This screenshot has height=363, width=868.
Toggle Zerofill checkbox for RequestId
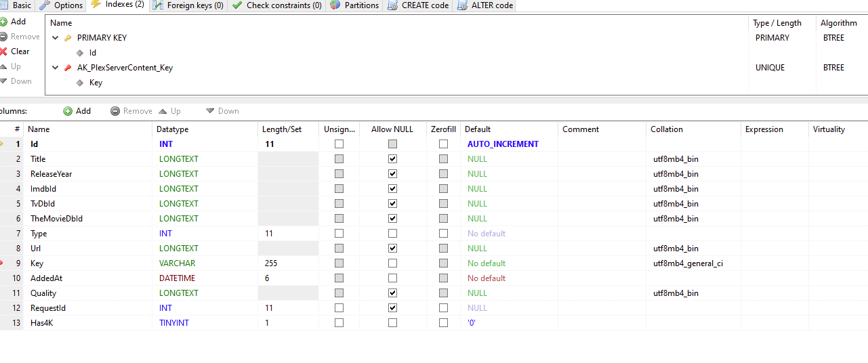coord(443,308)
